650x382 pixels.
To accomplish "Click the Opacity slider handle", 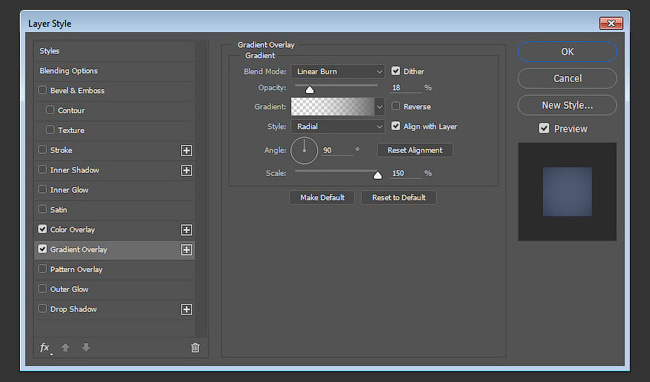I will click(310, 89).
